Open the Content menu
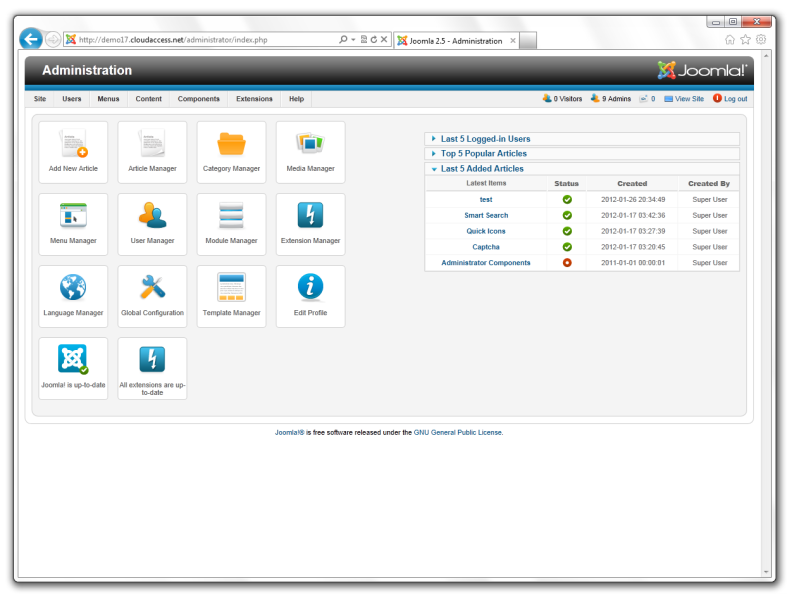Screen dimensions: 792x600 point(148,99)
